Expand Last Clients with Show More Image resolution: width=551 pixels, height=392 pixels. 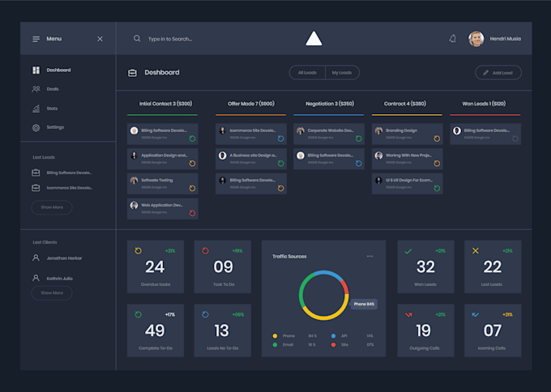point(52,293)
